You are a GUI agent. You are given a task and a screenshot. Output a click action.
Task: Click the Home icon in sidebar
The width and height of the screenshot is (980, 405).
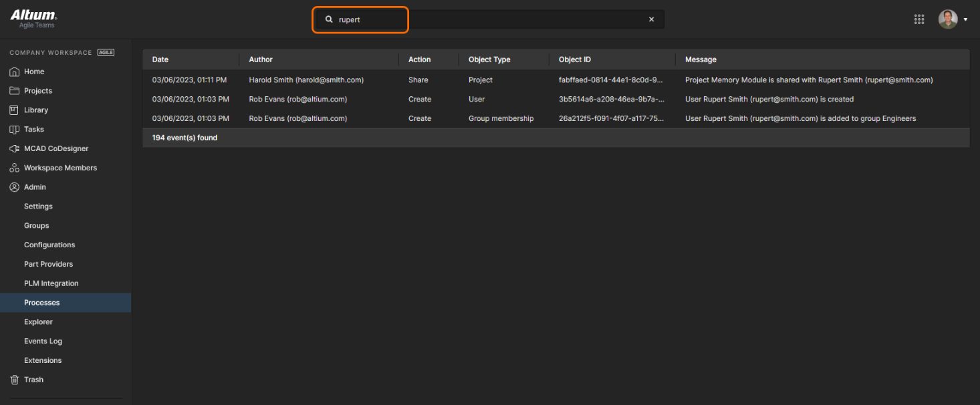pyautogui.click(x=14, y=72)
